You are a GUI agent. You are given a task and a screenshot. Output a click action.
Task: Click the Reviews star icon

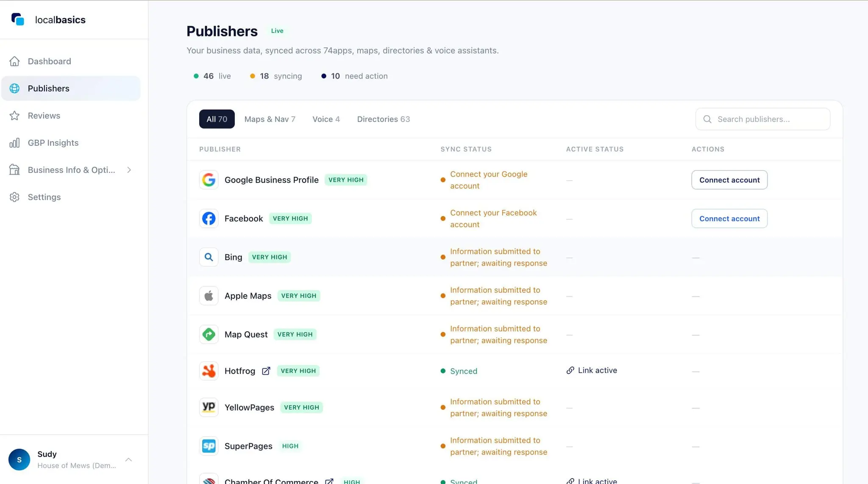tap(14, 116)
